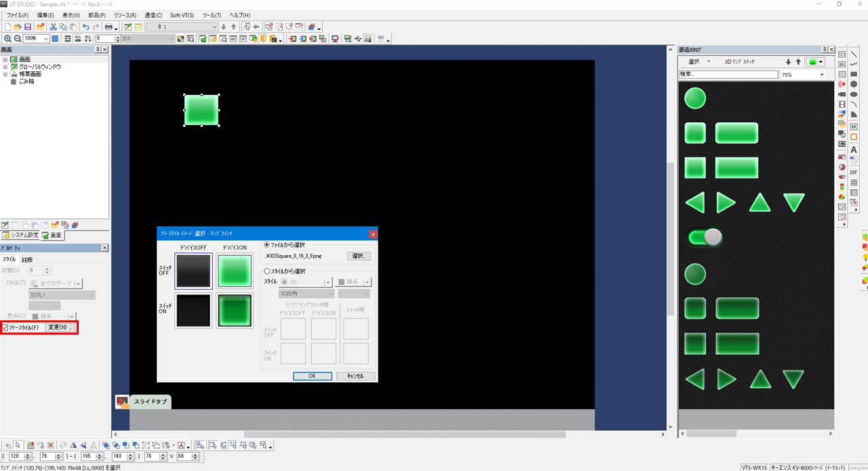Click the DXF import icon

pos(854,172)
